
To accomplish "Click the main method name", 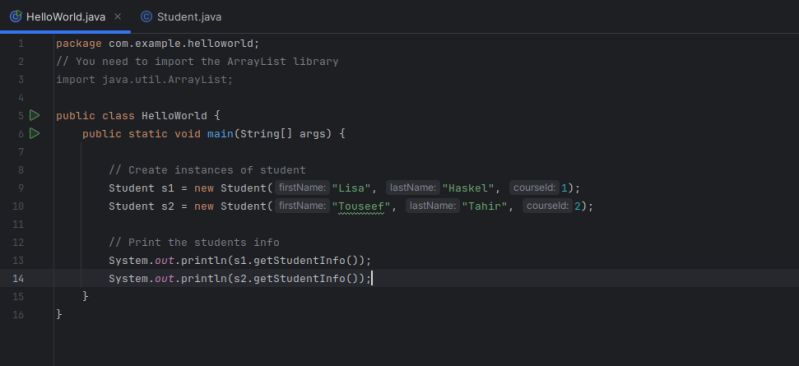I will click(220, 134).
